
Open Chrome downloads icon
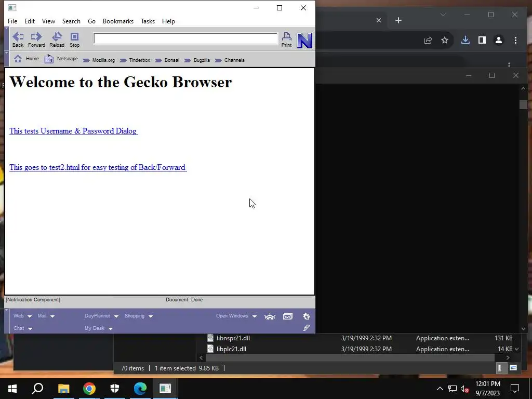tap(465, 41)
